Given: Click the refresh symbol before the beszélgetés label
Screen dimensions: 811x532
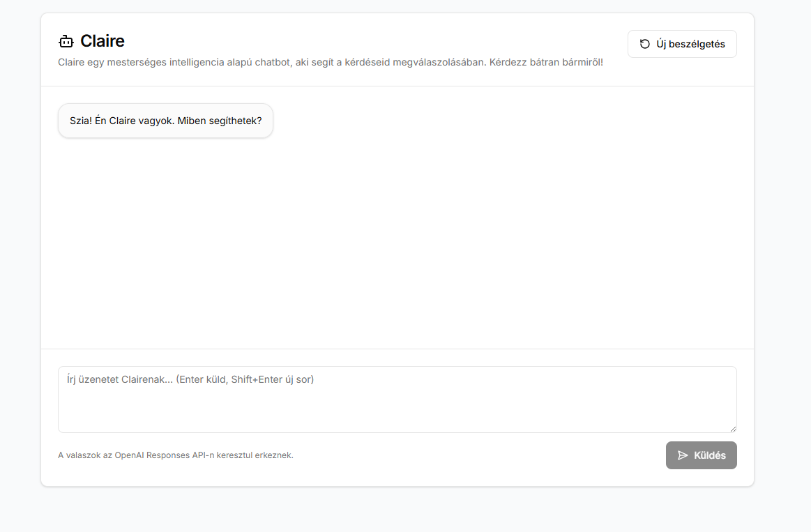Looking at the screenshot, I should 644,43.
